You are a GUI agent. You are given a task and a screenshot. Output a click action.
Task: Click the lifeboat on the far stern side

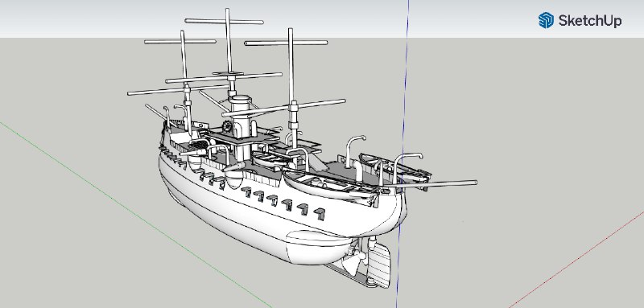394,168
